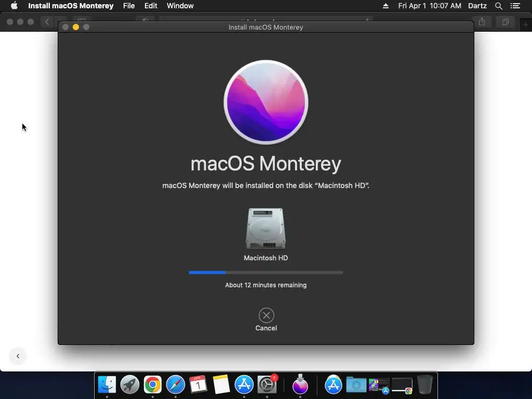
Task: Click the "About 12 minutes remaining" text
Action: (265, 285)
